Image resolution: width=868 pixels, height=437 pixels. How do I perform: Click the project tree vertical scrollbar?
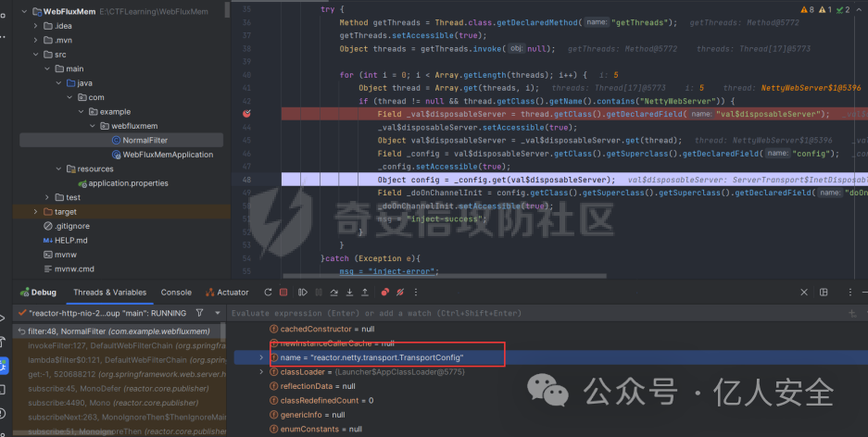(x=228, y=9)
